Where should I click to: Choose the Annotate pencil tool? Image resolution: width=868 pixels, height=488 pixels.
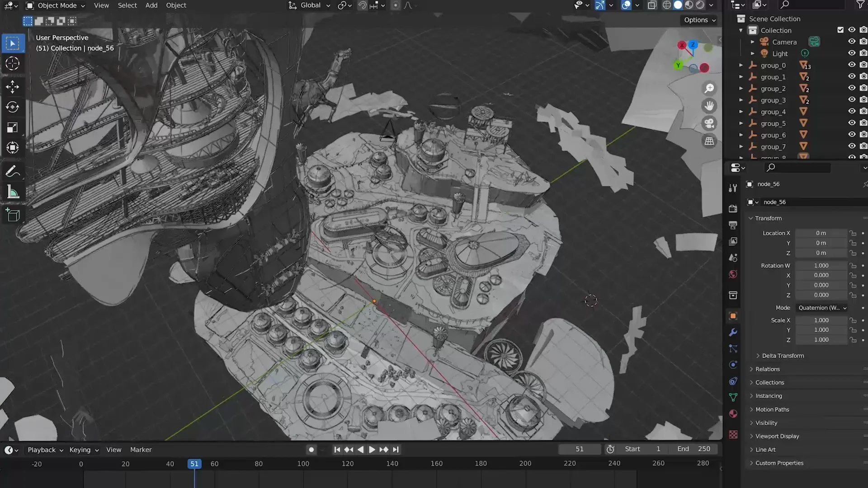click(12, 172)
